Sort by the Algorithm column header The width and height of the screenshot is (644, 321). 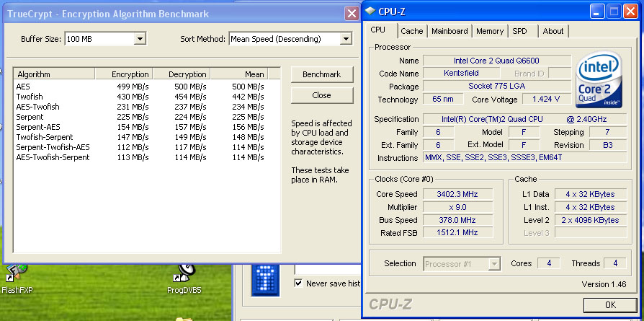coord(54,74)
